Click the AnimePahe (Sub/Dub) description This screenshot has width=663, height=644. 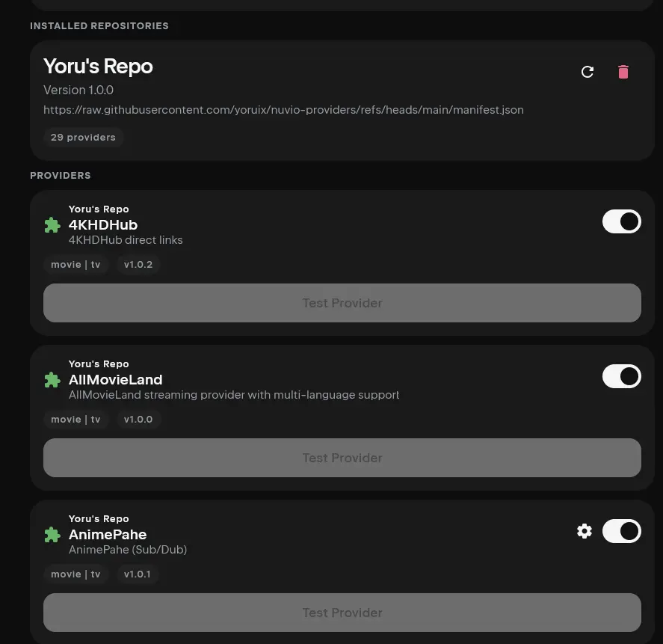128,550
